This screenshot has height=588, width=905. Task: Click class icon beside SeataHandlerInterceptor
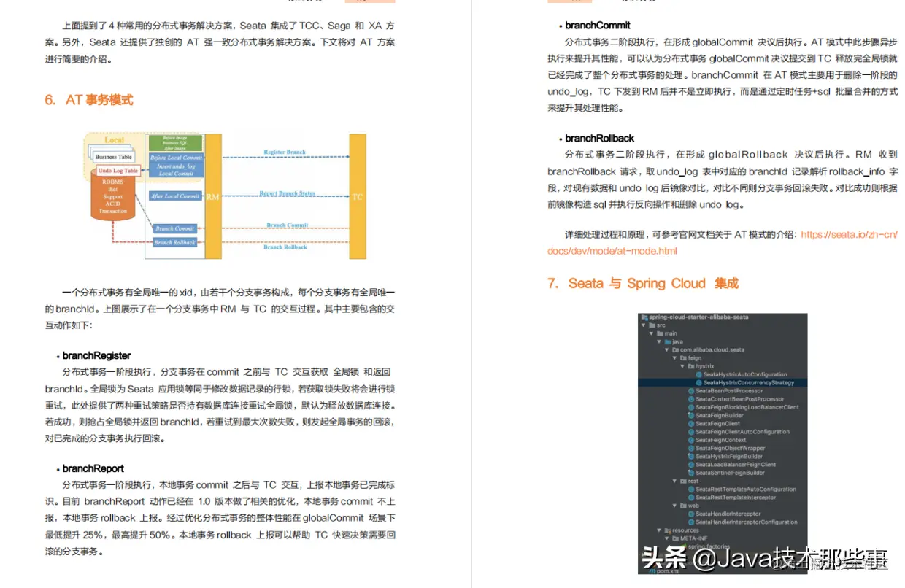(x=691, y=514)
